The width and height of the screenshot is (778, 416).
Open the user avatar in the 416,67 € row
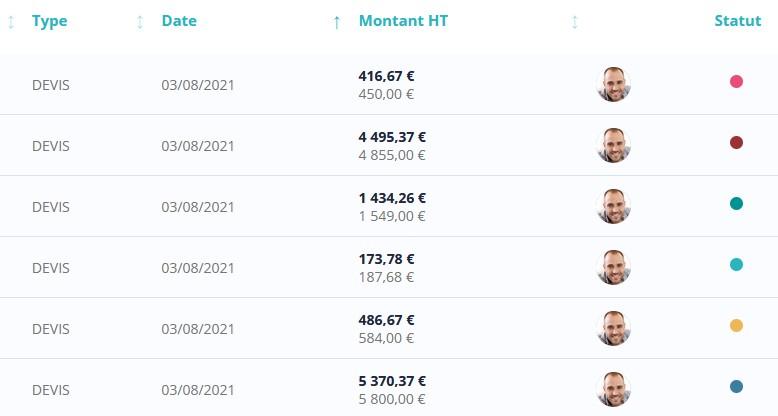pyautogui.click(x=614, y=84)
